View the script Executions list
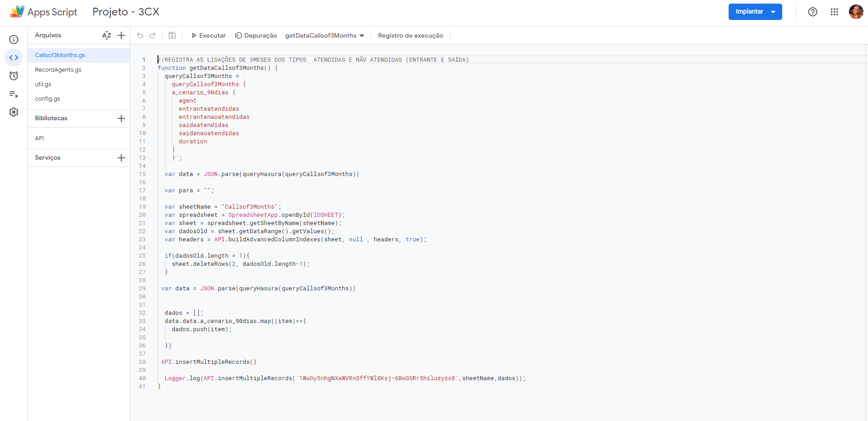 14,94
